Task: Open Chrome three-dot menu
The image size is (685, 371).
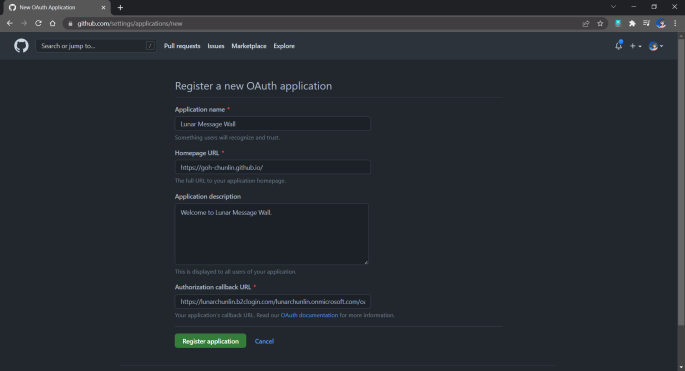Action: pyautogui.click(x=675, y=24)
